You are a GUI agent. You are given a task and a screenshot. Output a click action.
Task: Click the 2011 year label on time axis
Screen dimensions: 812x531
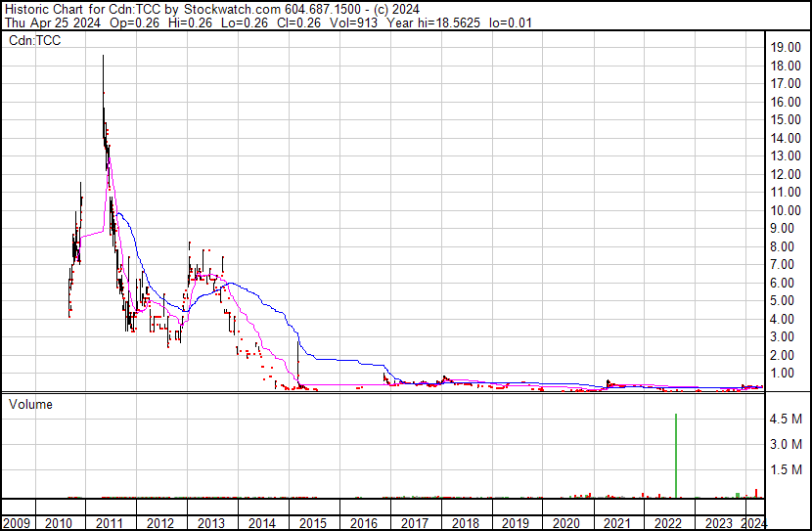pos(110,523)
